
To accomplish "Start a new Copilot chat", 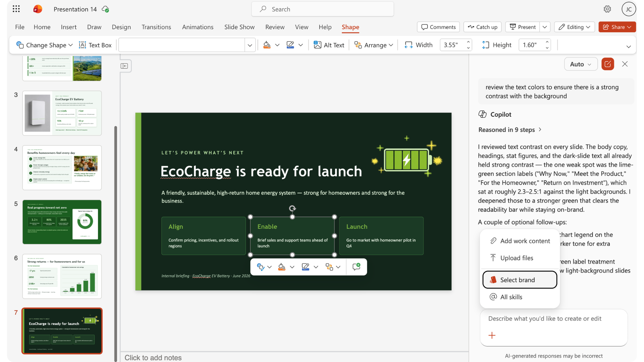I will coord(607,64).
